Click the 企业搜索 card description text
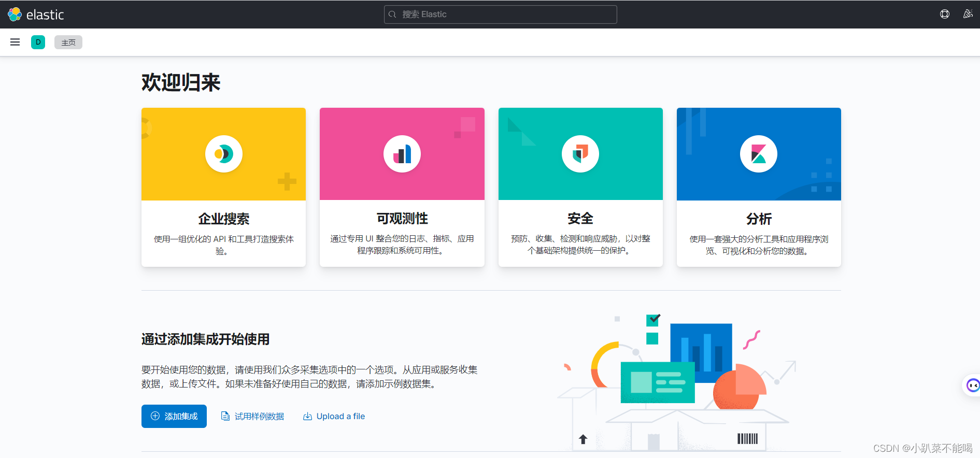This screenshot has height=458, width=980. [x=224, y=245]
